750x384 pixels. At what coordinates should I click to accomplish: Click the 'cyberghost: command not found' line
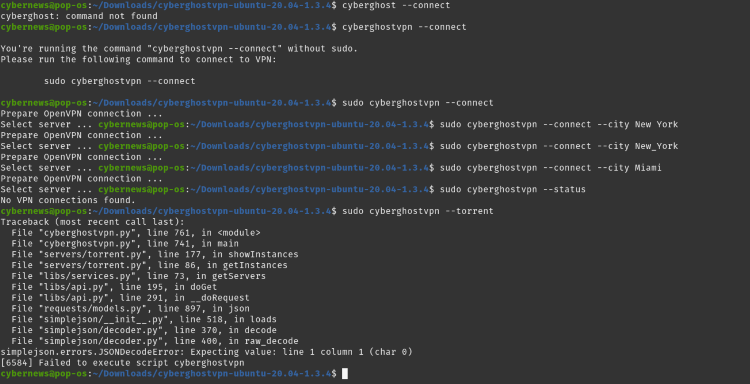pos(79,16)
